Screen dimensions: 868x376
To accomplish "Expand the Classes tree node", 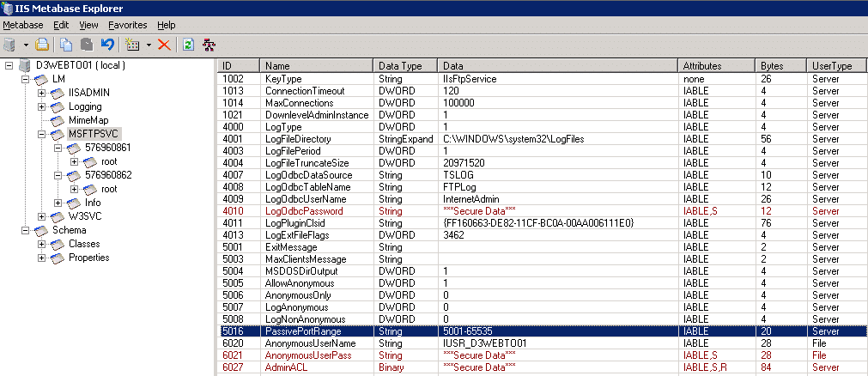I will pos(41,244).
